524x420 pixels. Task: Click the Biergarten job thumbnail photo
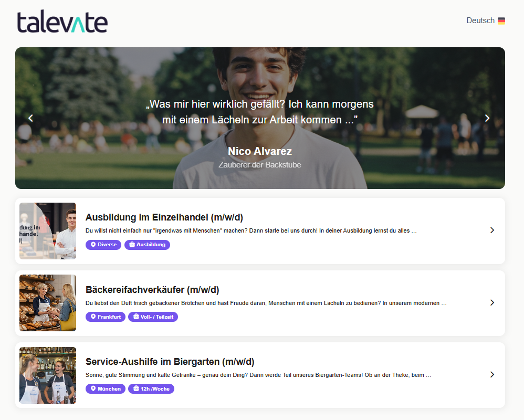point(47,375)
